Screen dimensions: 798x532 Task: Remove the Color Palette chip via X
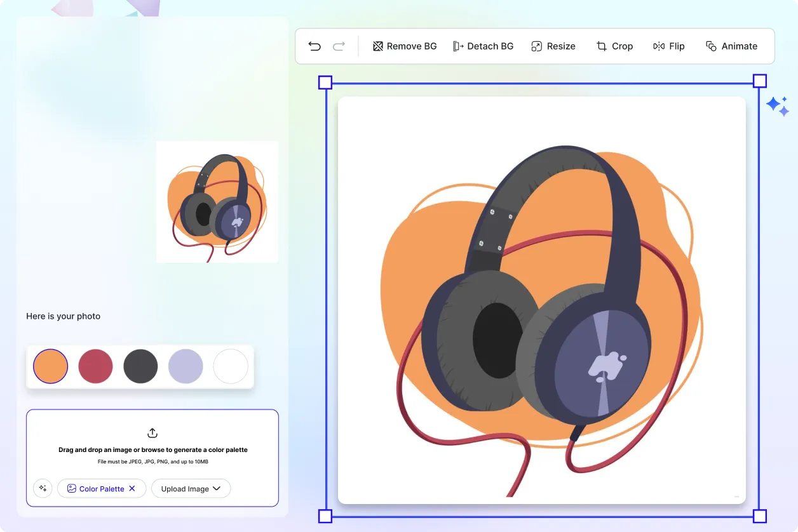tap(132, 488)
